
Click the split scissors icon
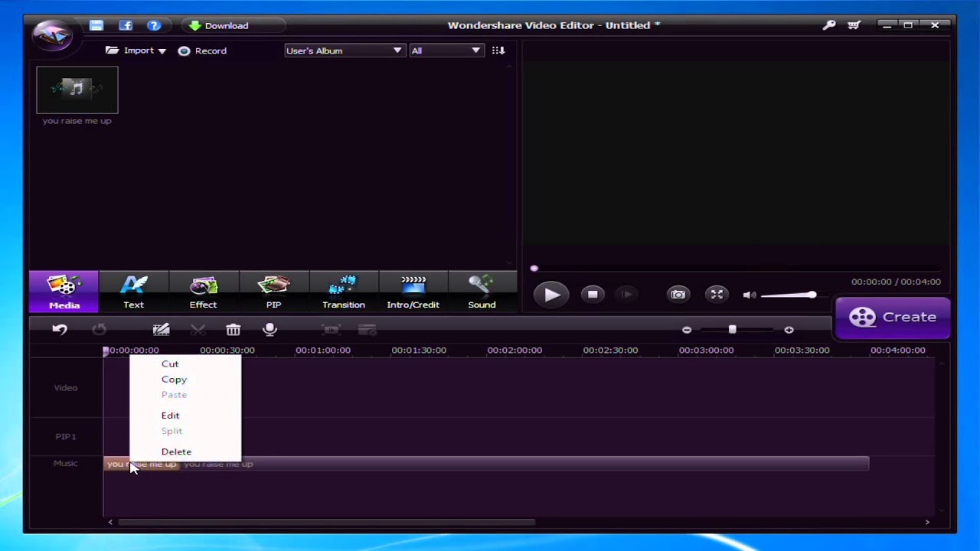point(198,330)
